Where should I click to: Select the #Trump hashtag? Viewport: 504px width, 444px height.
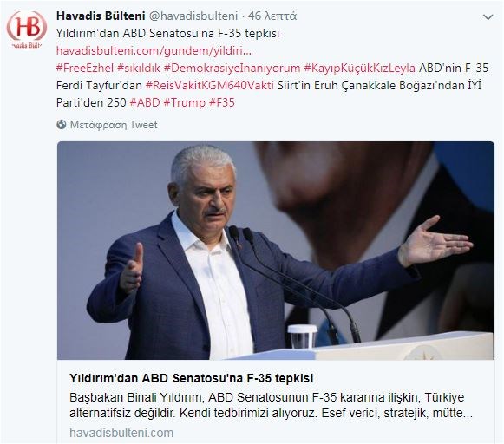pyautogui.click(x=184, y=103)
